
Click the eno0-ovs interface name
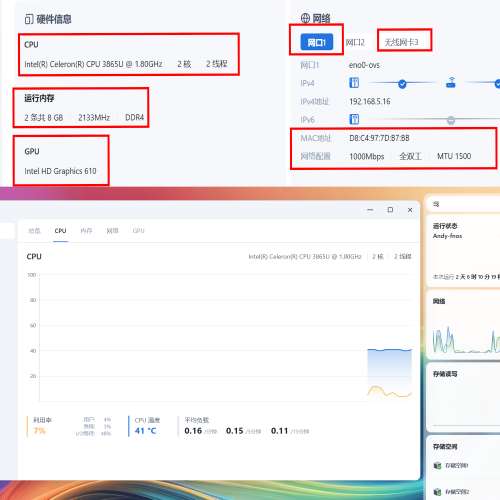[364, 65]
